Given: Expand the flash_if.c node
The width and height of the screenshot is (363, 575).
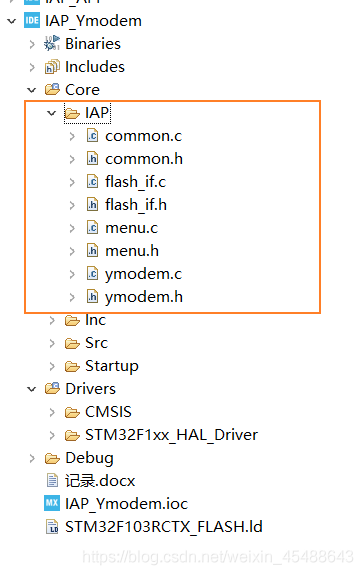Looking at the screenshot, I should point(72,182).
